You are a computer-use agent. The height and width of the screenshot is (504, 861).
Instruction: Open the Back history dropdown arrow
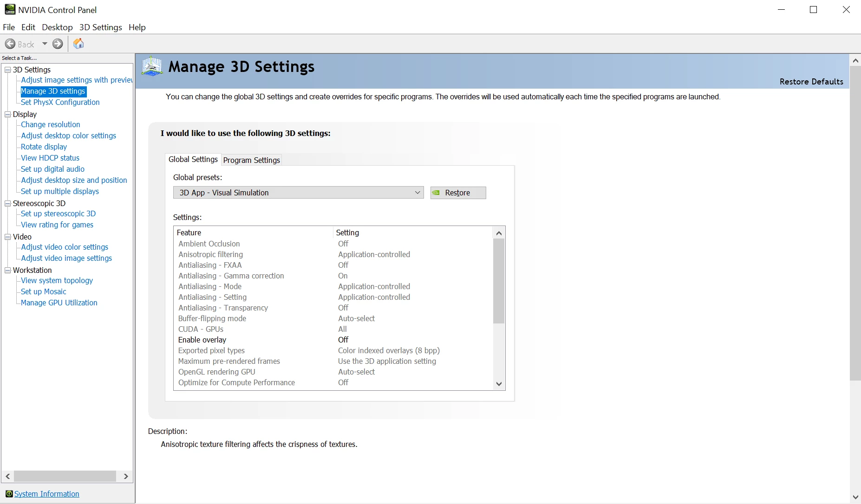[45, 44]
